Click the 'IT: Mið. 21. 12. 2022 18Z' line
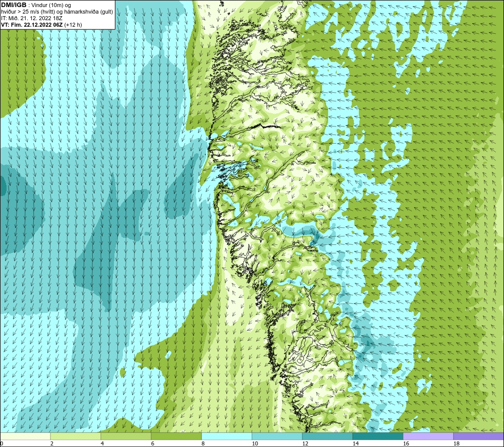 click(31, 18)
